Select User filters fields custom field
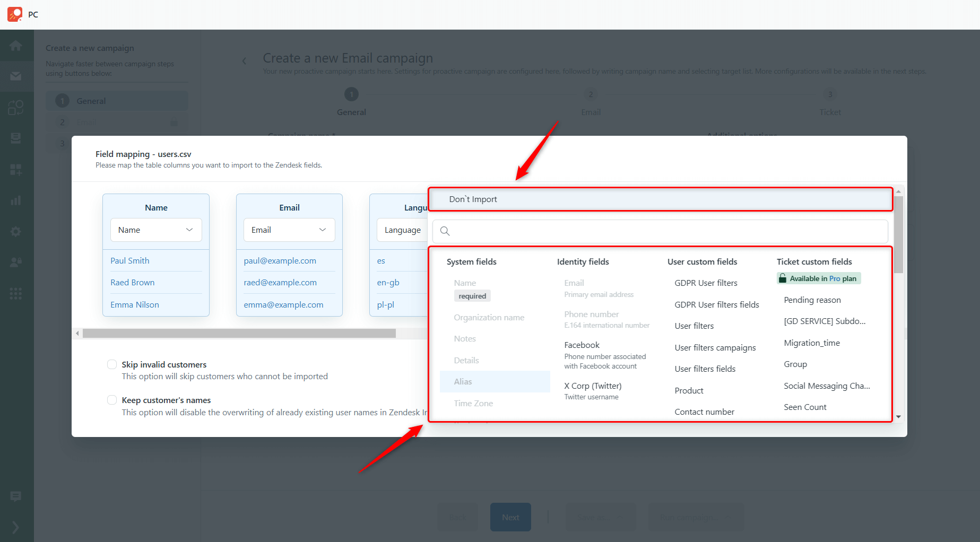The width and height of the screenshot is (980, 542). (x=705, y=369)
